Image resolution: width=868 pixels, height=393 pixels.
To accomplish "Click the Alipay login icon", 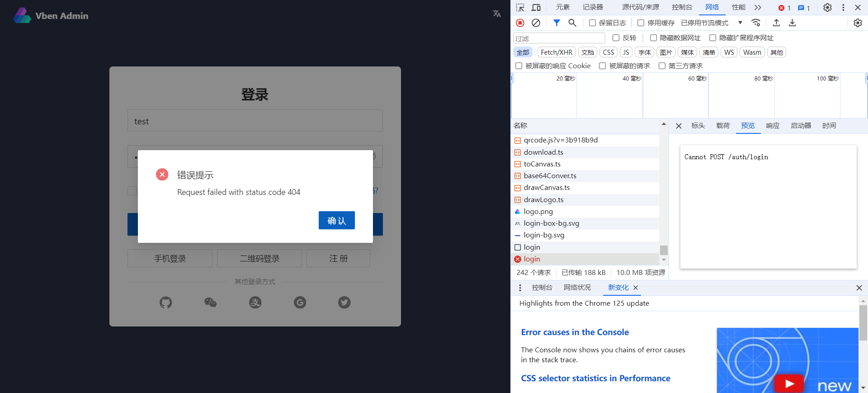I will coord(255,302).
